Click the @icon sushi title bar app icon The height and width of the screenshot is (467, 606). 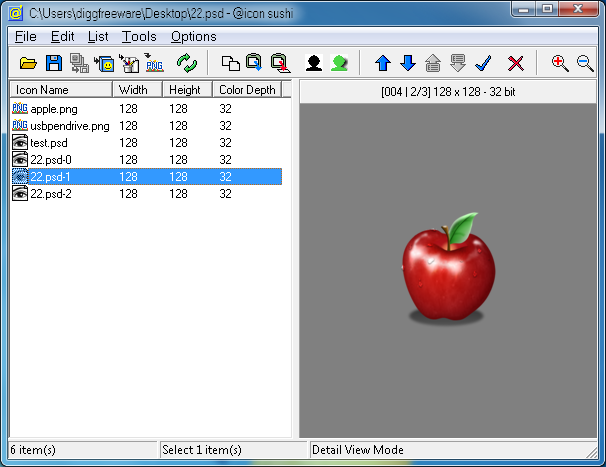pyautogui.click(x=16, y=14)
